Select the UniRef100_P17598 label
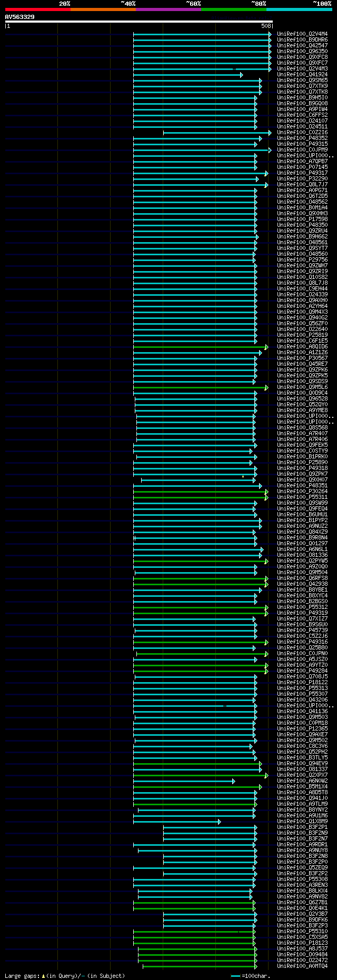 [302, 219]
